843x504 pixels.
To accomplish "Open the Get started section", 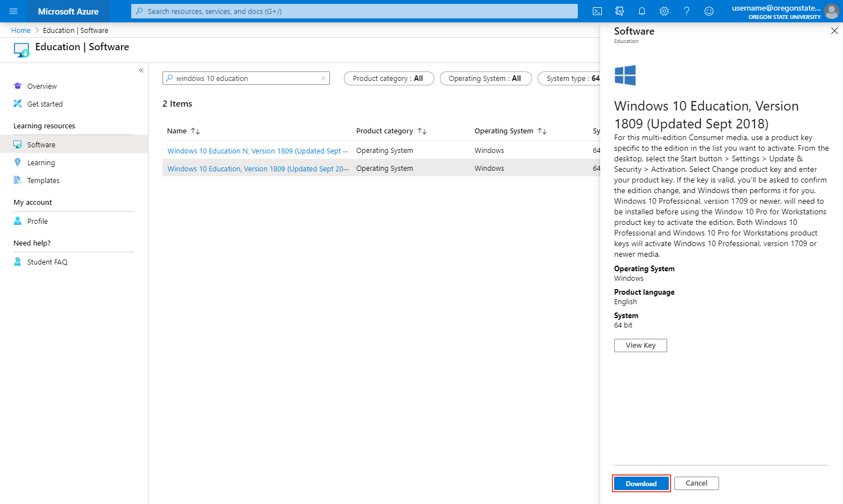I will [44, 104].
